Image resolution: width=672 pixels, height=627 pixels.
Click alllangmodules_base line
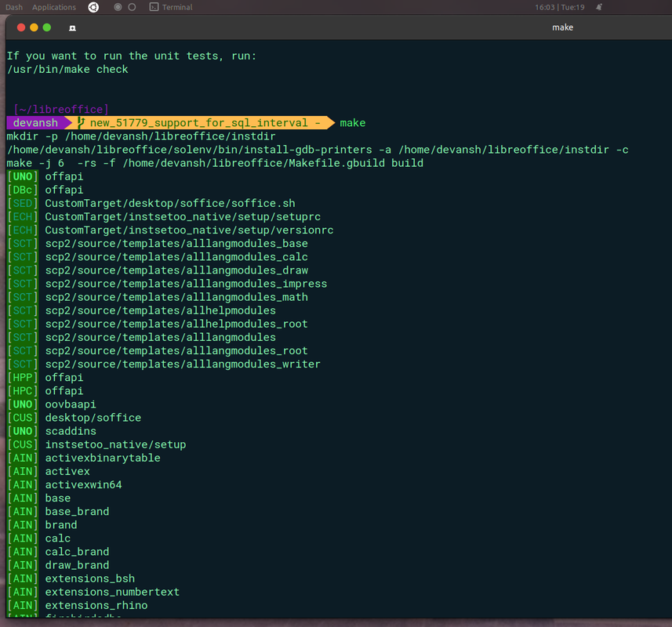point(158,243)
